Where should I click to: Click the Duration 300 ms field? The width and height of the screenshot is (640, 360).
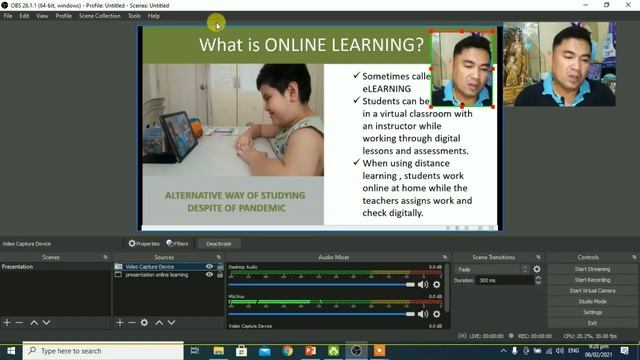504,280
